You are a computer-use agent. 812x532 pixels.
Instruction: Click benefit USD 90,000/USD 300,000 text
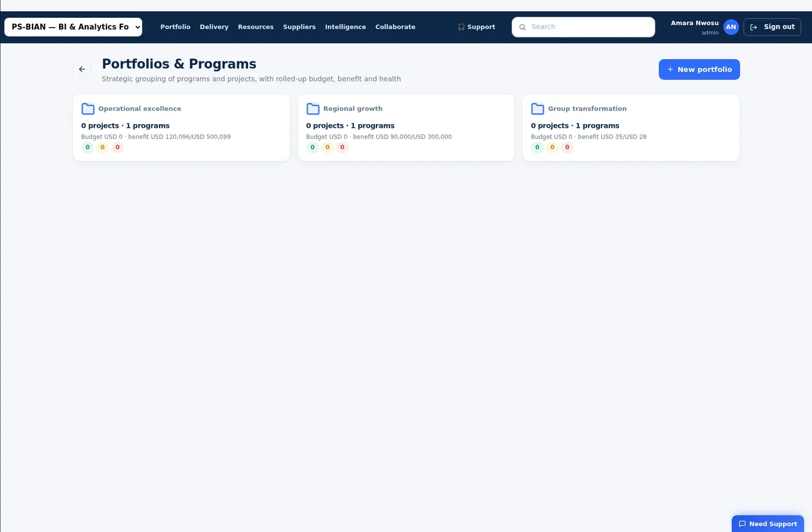pyautogui.click(x=402, y=137)
